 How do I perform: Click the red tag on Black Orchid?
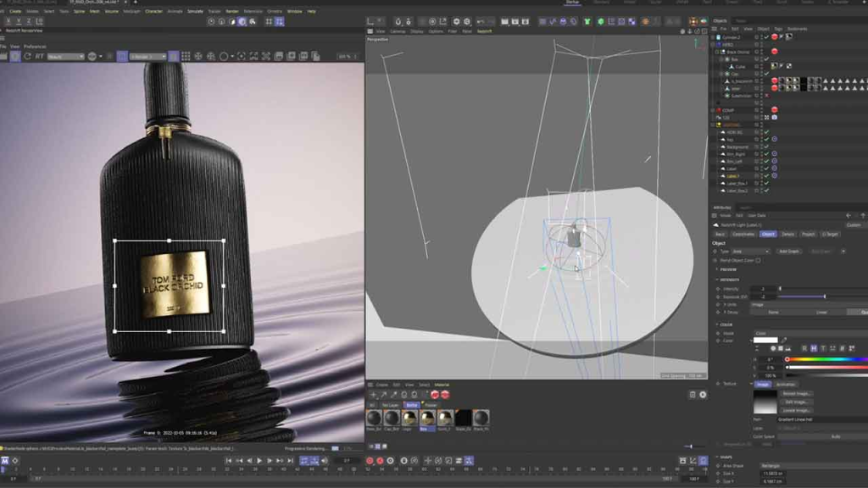775,52
